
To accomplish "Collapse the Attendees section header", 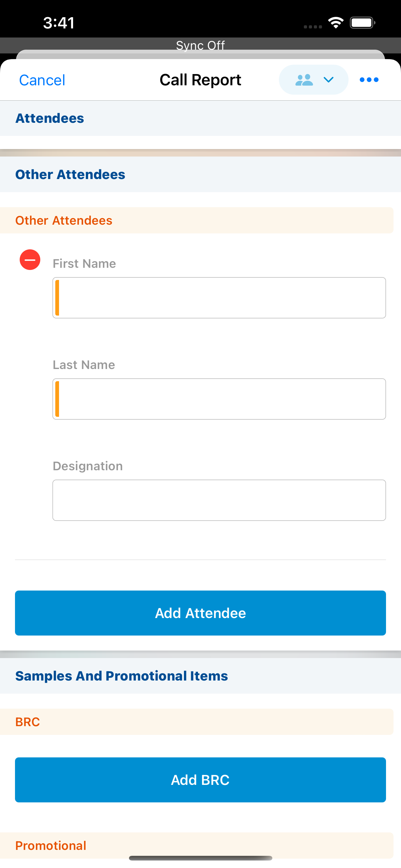I will (50, 118).
